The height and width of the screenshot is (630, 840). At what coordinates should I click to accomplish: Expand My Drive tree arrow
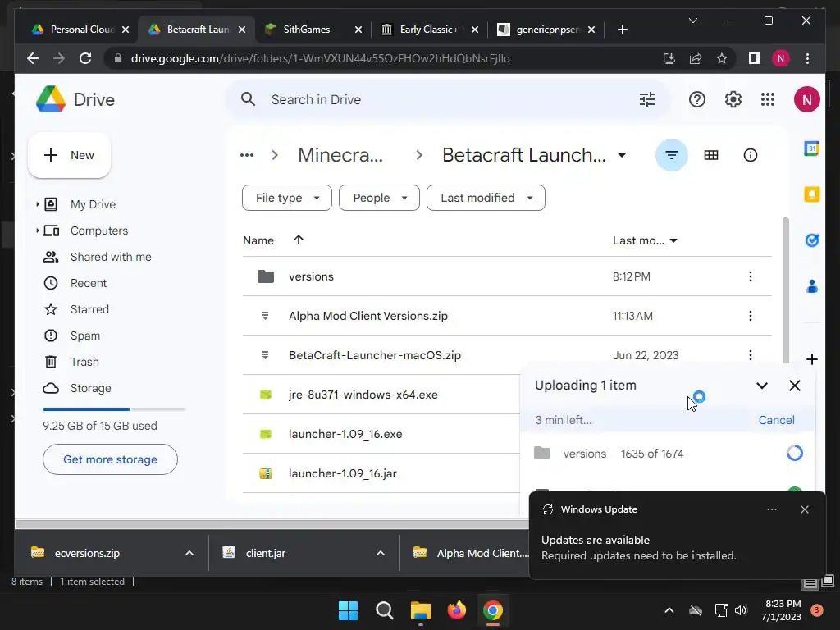(37, 204)
